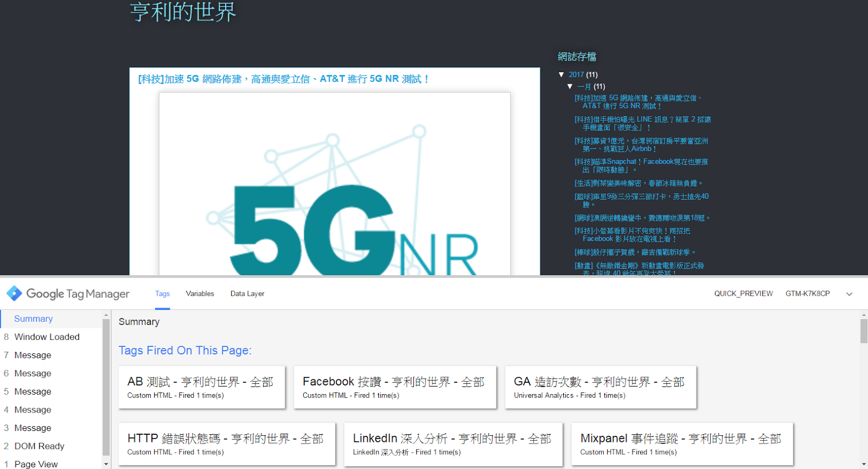
Task: Collapse the 2017 archive triangle
Action: 561,74
